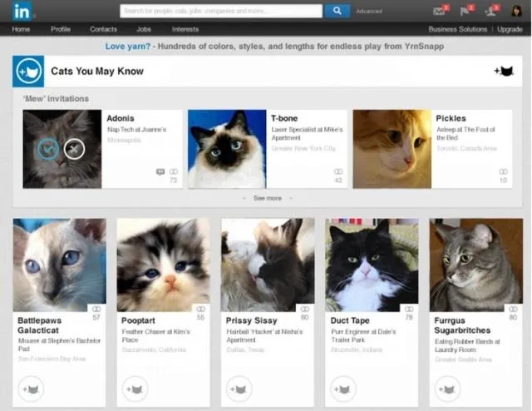Click the connect cat button under Furrgus Sugarbritches
Viewport: 532px width, 411px height.
446,389
